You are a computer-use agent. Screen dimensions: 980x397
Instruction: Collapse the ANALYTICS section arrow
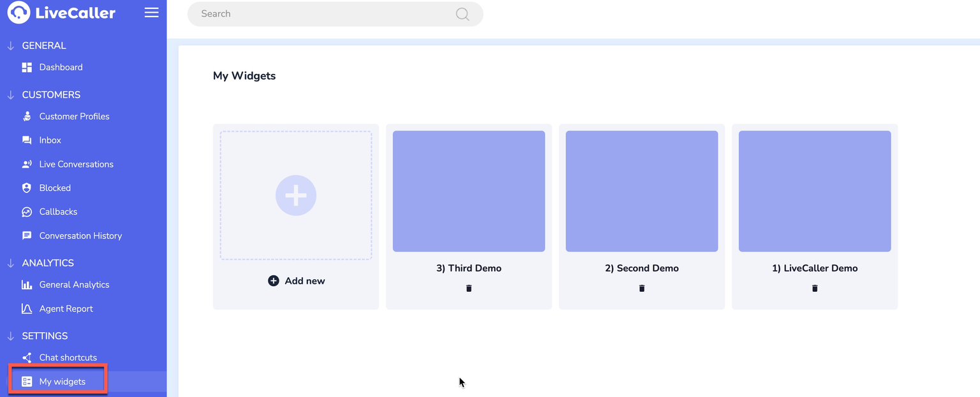click(10, 263)
